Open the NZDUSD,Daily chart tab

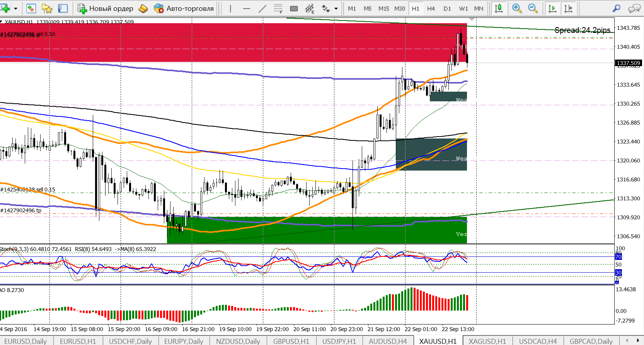(238, 341)
